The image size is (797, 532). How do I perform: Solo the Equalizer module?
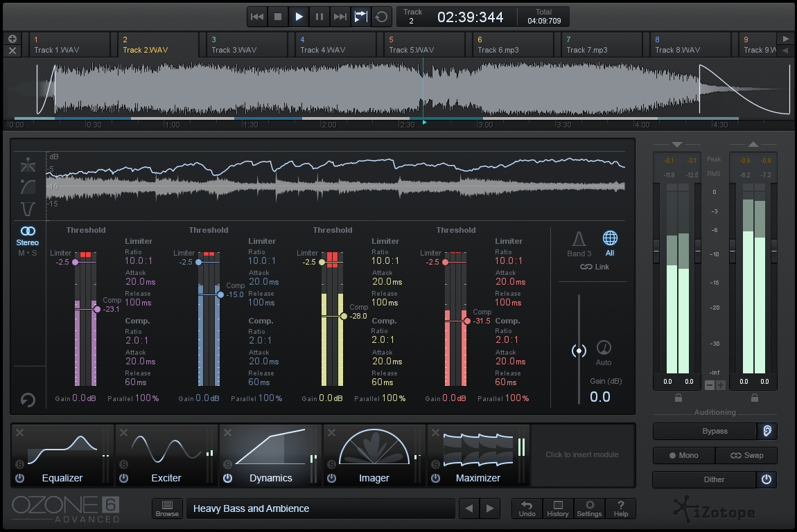click(19, 464)
